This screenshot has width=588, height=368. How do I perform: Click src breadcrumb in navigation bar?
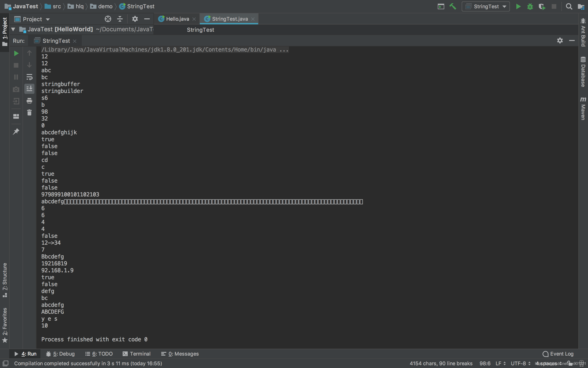(53, 6)
